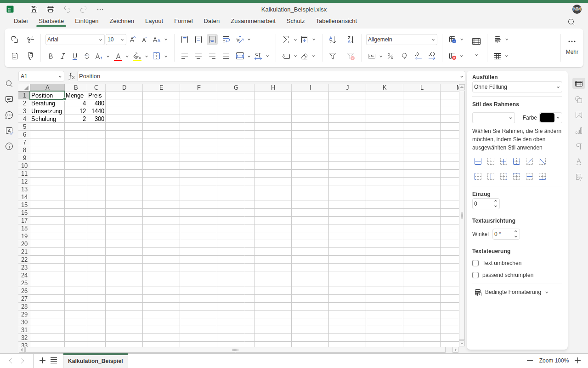
Task: Click the Save icon in title bar
Action: (x=34, y=9)
